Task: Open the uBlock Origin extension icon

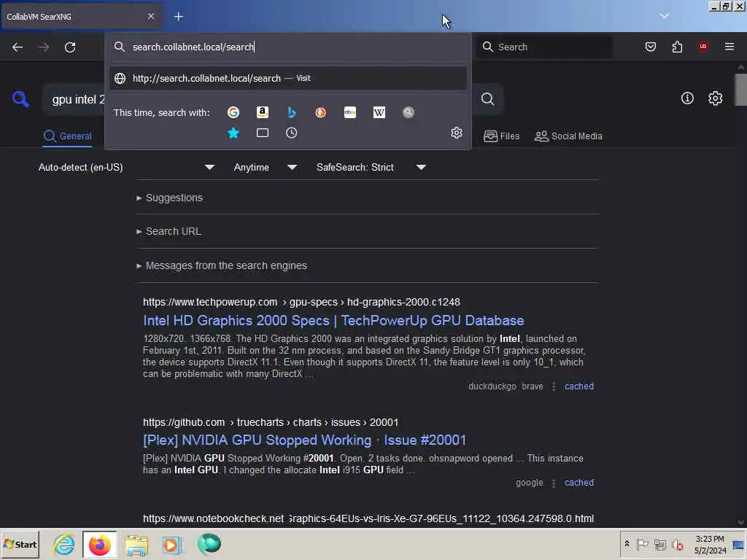Action: click(703, 47)
